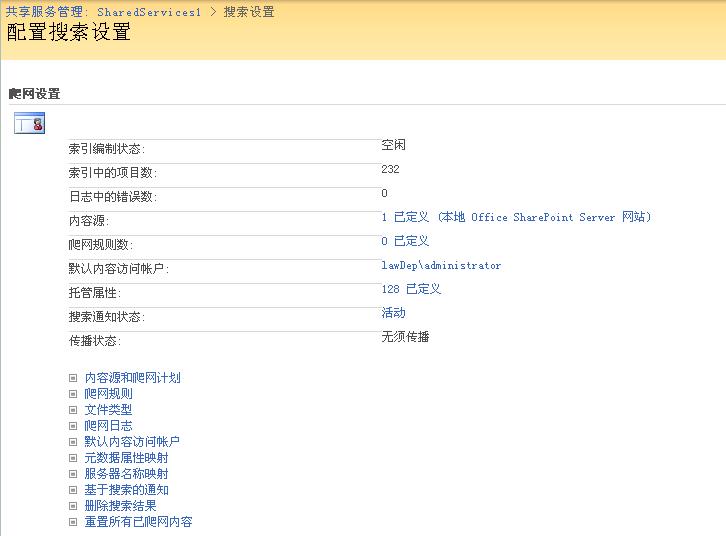The height and width of the screenshot is (536, 726).
Task: Click the 索引中的项目数 label
Action: pyautogui.click(x=113, y=173)
